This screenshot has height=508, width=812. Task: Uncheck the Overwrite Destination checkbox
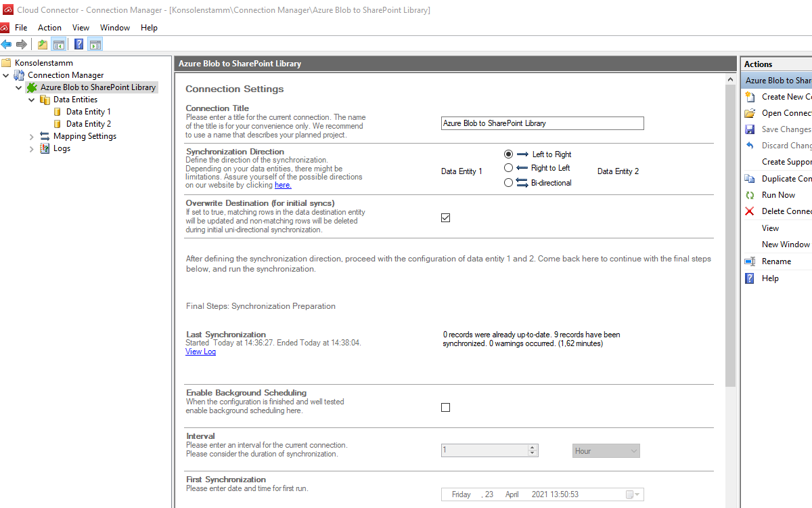pos(445,218)
